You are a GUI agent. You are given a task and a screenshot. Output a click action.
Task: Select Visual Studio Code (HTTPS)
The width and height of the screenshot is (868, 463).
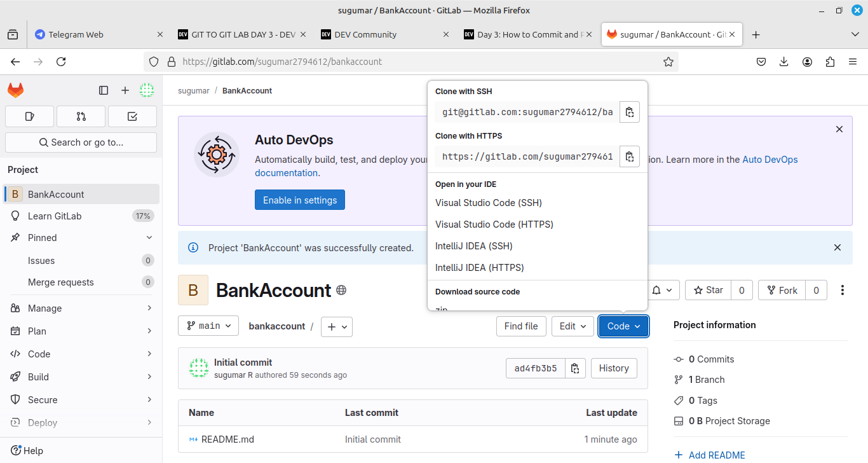click(494, 225)
